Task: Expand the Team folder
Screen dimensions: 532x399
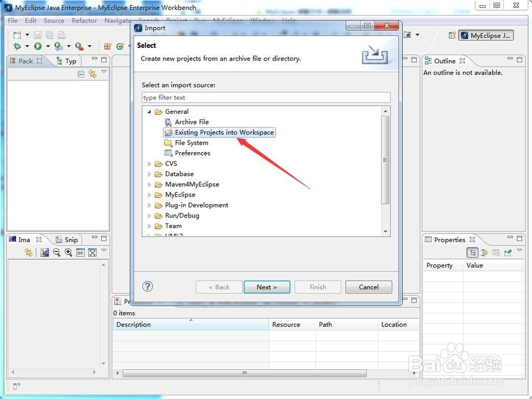Action: pyautogui.click(x=149, y=226)
